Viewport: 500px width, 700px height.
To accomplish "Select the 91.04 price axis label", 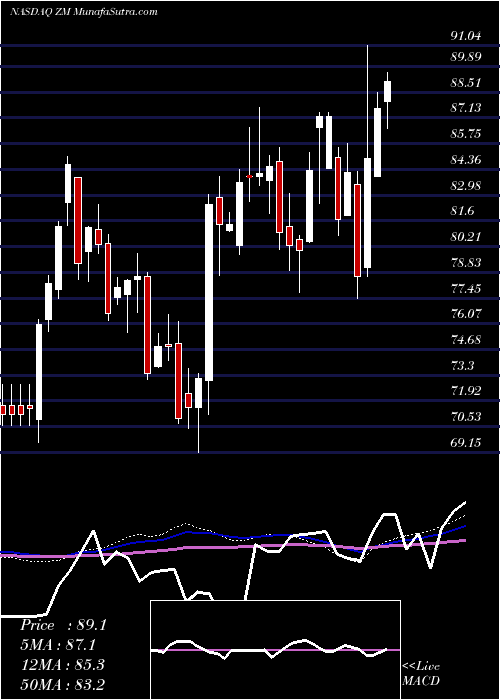I will 466,37.
